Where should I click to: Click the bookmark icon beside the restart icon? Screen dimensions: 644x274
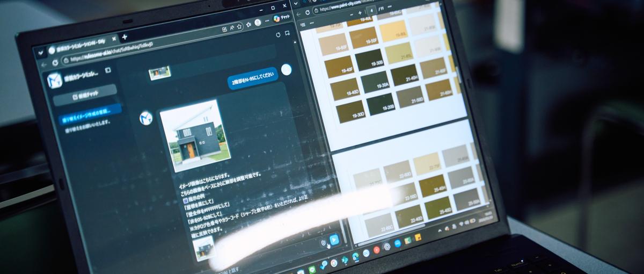point(288,33)
